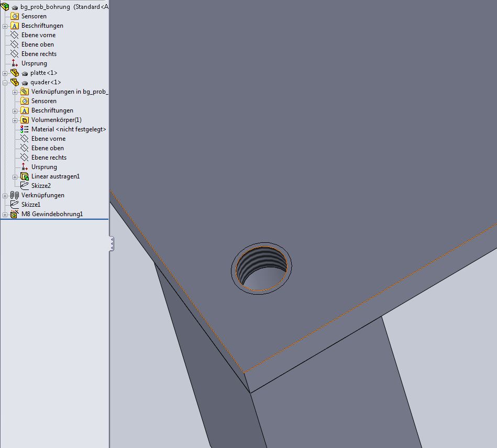Click the platte<1> part icon
Viewport: 497px width, 448px height.
[x=15, y=73]
